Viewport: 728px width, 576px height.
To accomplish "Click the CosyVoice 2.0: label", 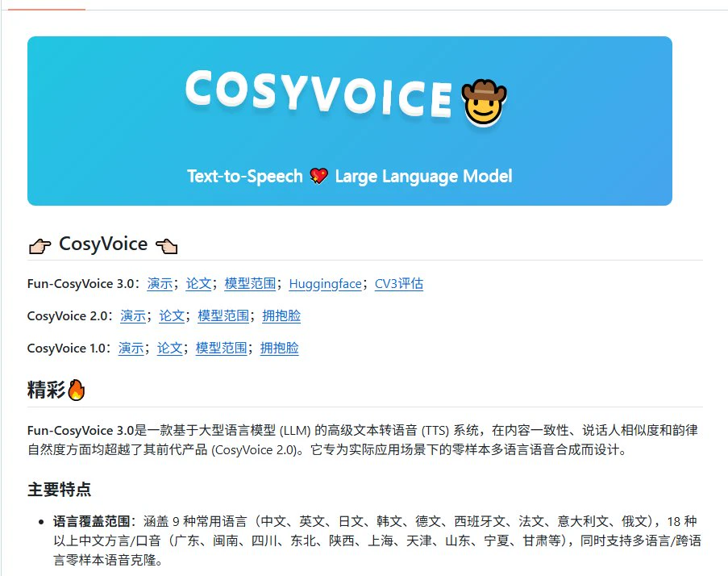I will 69,316.
